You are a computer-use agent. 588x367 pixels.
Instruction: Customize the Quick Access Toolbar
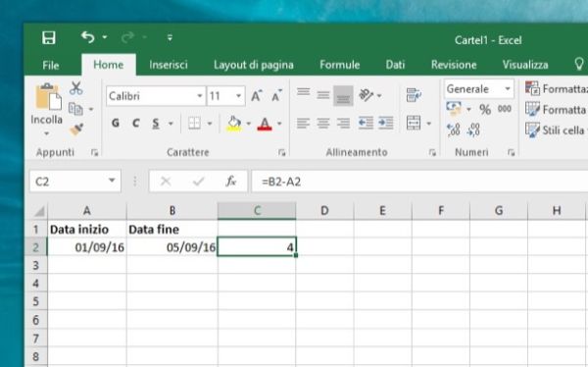(170, 37)
